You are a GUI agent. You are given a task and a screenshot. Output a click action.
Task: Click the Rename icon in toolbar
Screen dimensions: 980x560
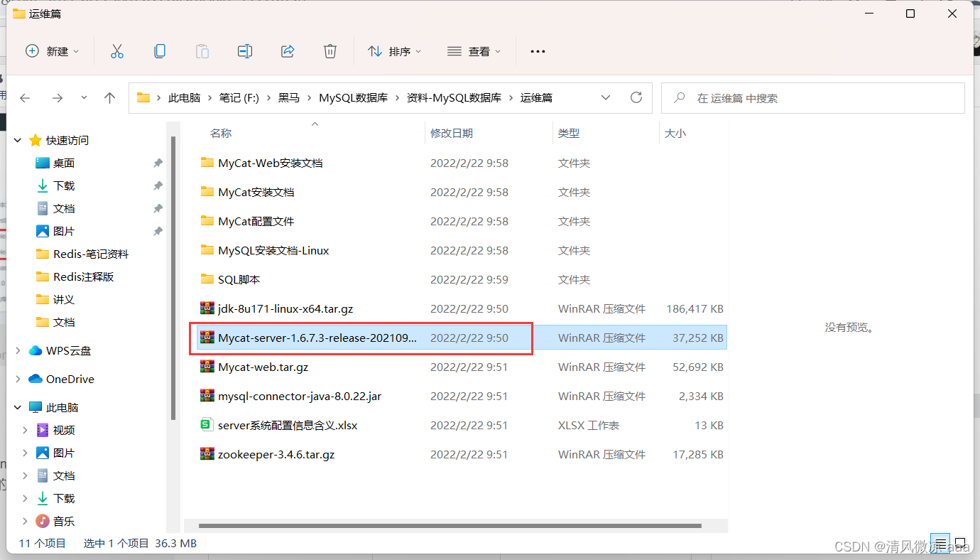[x=245, y=51]
